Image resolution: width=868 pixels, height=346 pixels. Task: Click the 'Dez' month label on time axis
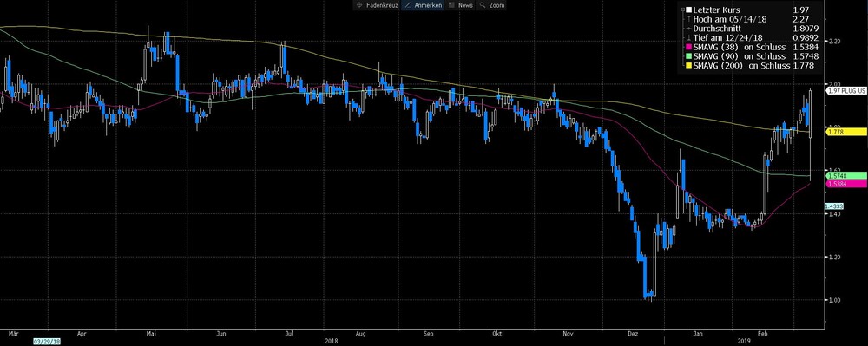pyautogui.click(x=635, y=334)
